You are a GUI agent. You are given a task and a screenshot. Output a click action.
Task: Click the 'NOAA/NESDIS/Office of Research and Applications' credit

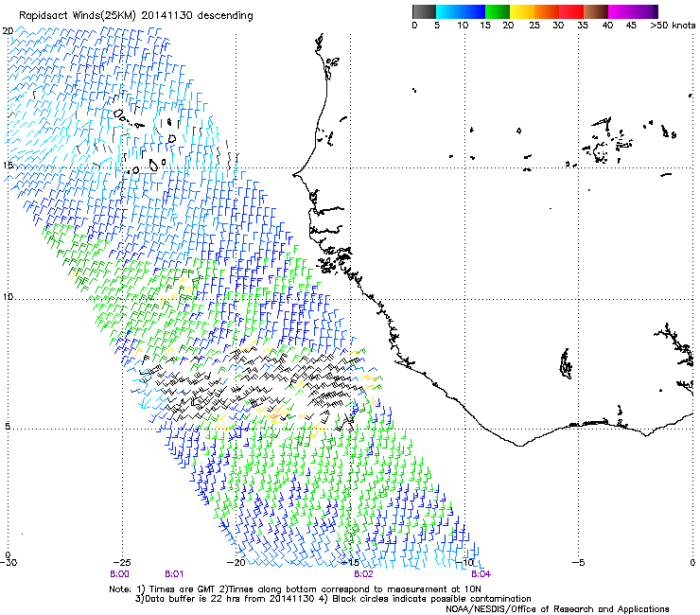(557, 609)
